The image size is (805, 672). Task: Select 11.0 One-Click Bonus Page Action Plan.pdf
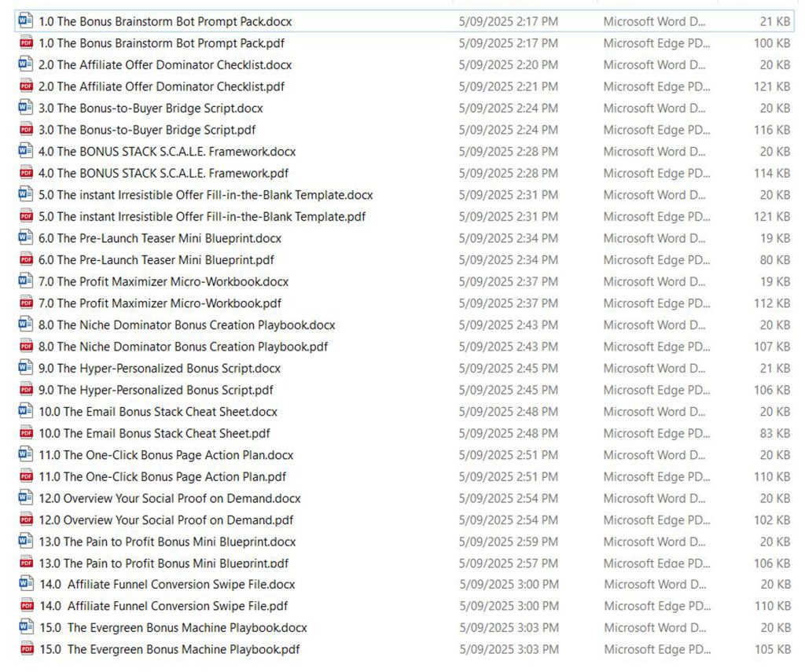tap(162, 476)
